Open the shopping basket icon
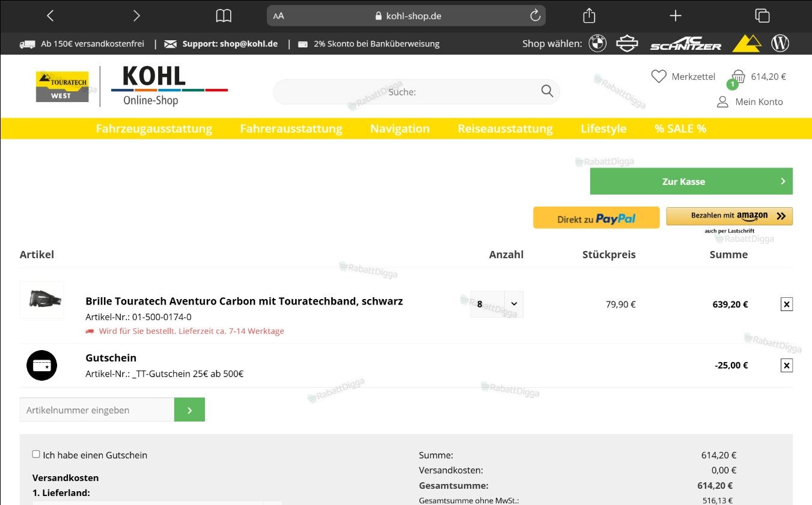Image resolution: width=812 pixels, height=505 pixels. coord(739,77)
